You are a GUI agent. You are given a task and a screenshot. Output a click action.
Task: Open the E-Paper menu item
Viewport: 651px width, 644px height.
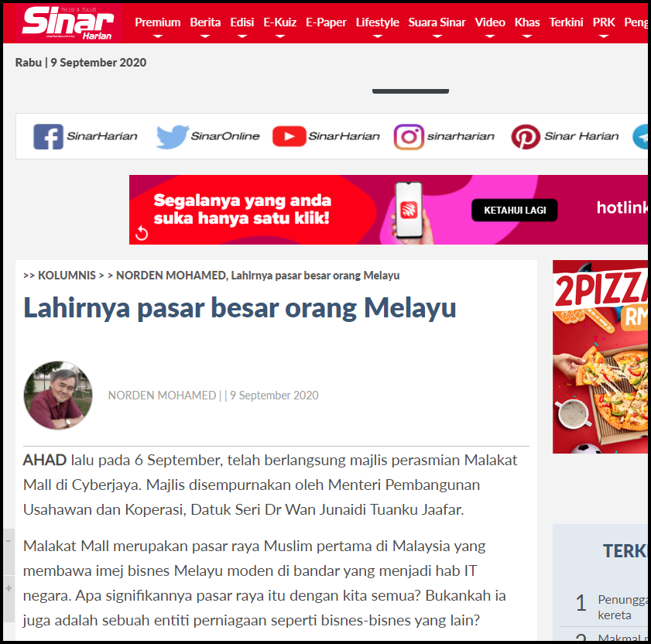click(326, 22)
